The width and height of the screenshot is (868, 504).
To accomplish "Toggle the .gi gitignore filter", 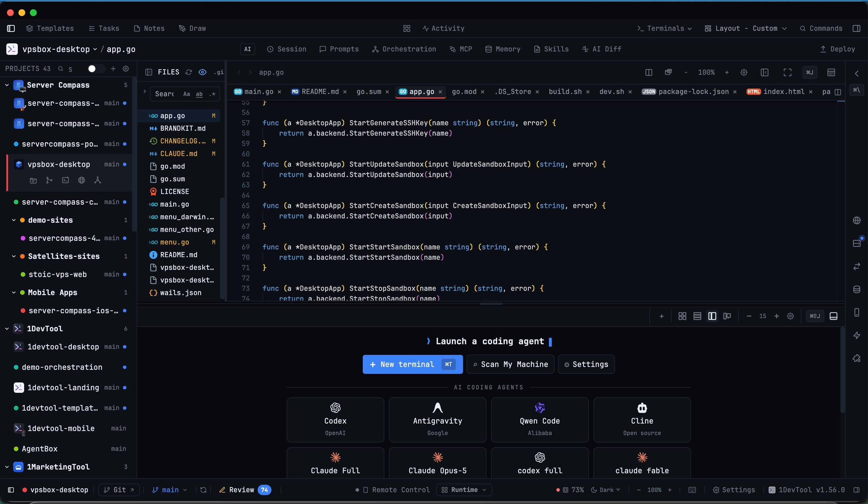I will pos(218,72).
